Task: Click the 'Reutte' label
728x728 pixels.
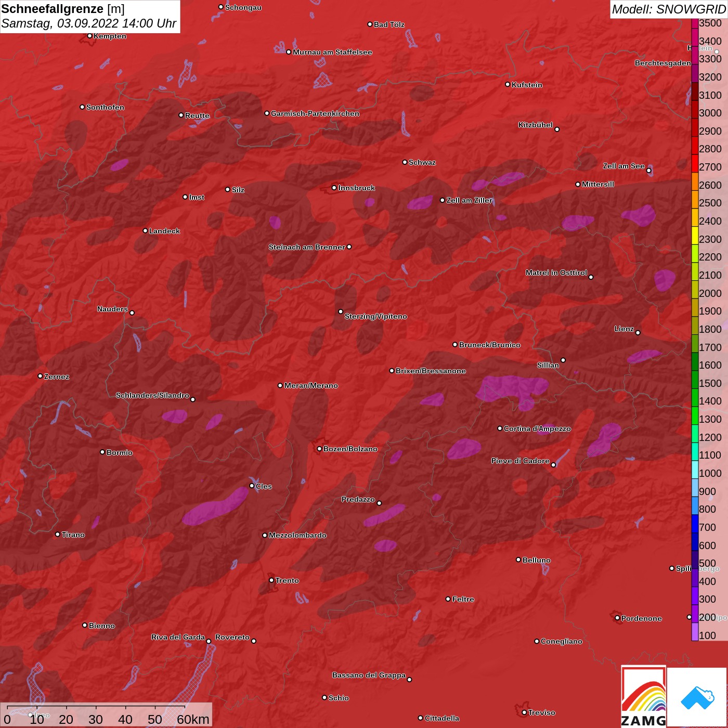Action: coord(197,115)
